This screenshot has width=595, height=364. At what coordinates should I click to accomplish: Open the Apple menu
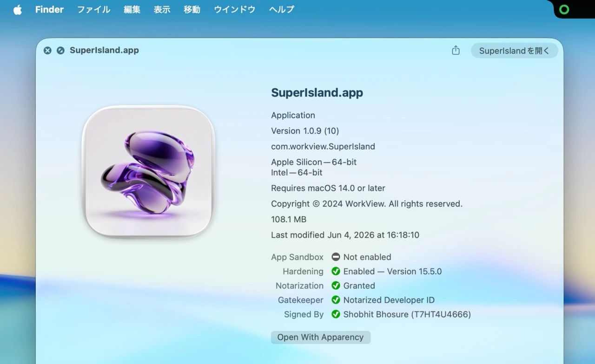pyautogui.click(x=18, y=9)
